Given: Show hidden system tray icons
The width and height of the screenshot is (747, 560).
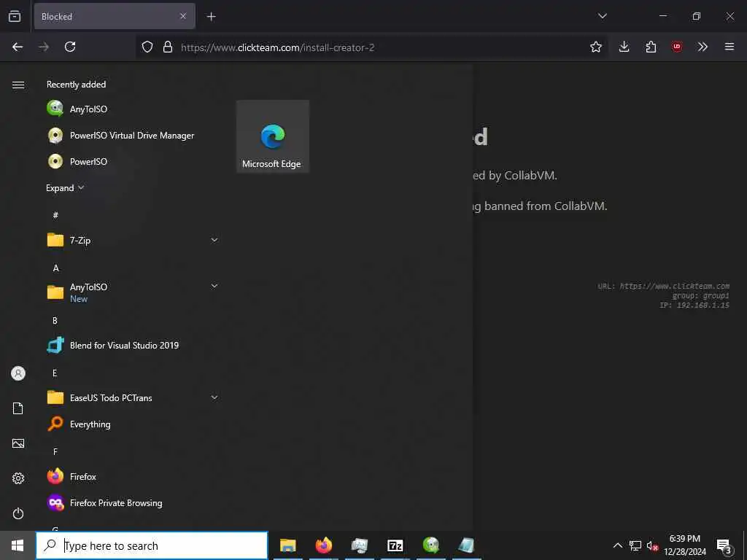Looking at the screenshot, I should click(617, 545).
